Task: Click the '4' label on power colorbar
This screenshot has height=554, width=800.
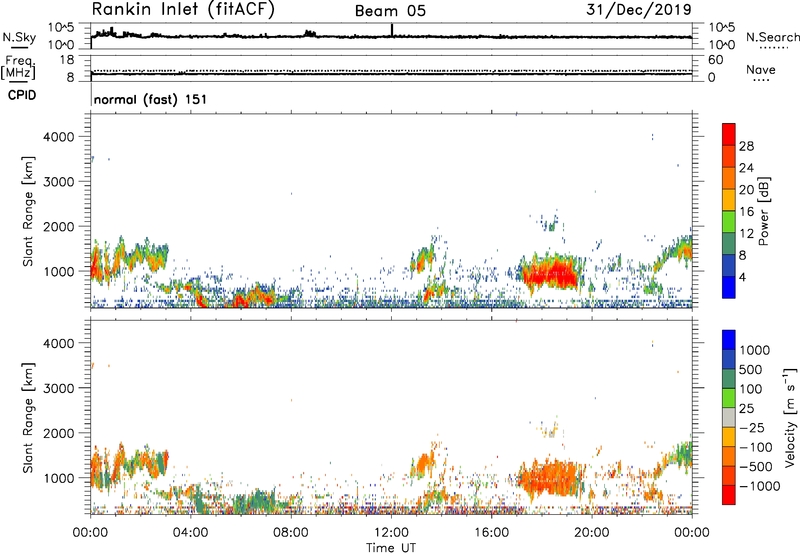Action: coord(743,277)
